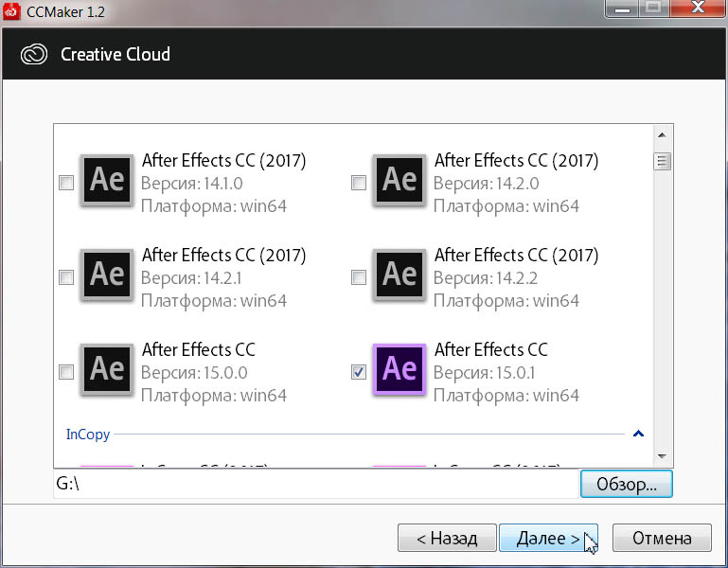Proceed with the Далее button
This screenshot has width=728, height=568.
[x=548, y=538]
